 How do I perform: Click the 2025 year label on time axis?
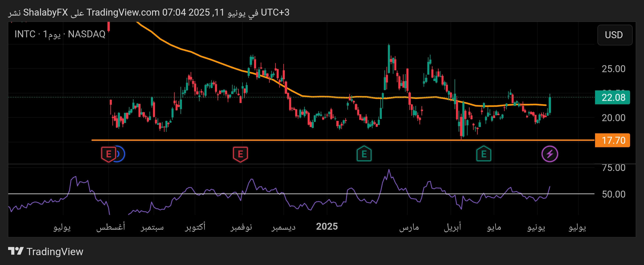(327, 226)
